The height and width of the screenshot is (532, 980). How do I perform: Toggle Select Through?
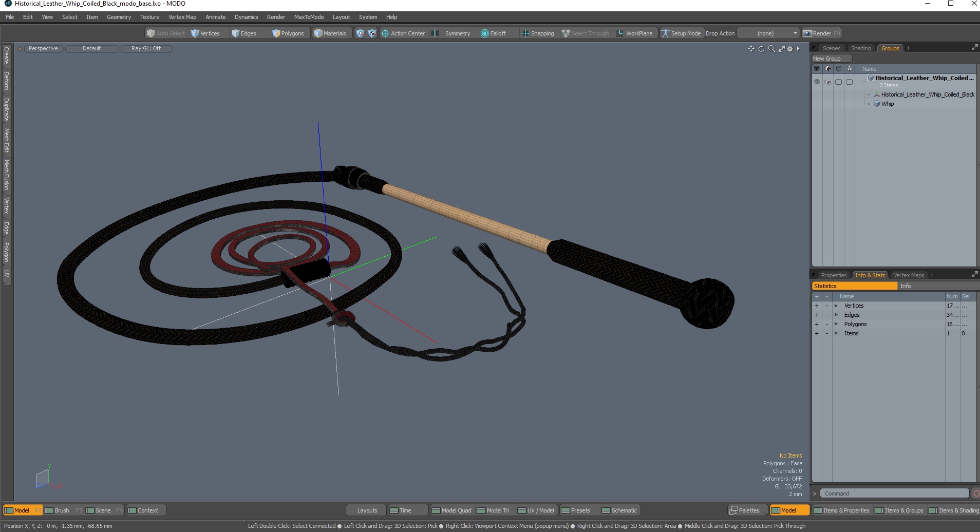pos(586,33)
